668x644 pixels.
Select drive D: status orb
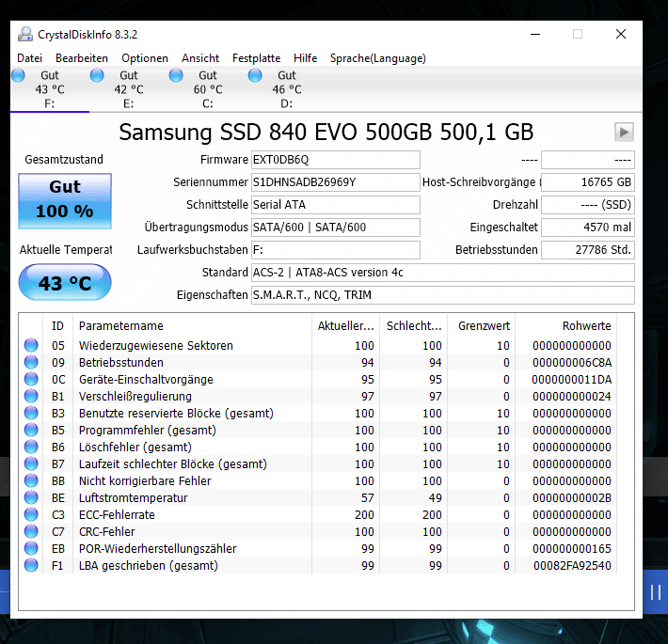(x=255, y=75)
